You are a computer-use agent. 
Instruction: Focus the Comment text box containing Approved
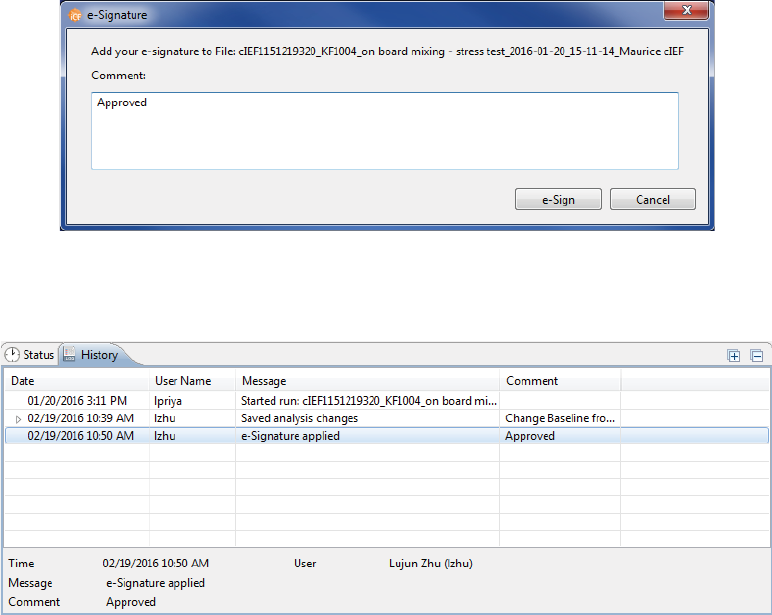(x=385, y=131)
